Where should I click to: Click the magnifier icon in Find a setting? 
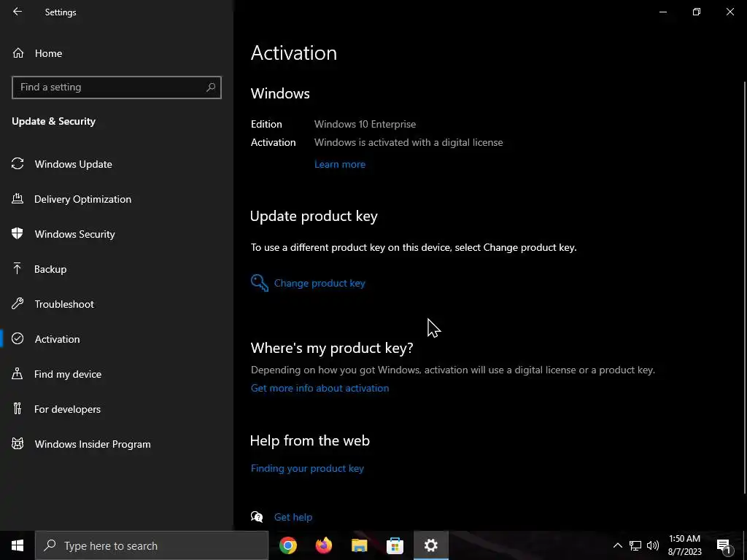click(211, 87)
